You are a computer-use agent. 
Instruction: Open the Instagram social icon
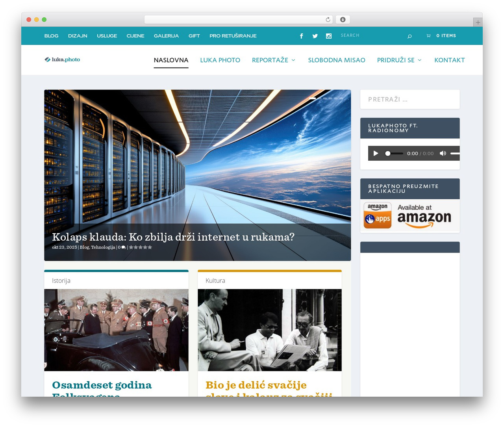pos(329,36)
